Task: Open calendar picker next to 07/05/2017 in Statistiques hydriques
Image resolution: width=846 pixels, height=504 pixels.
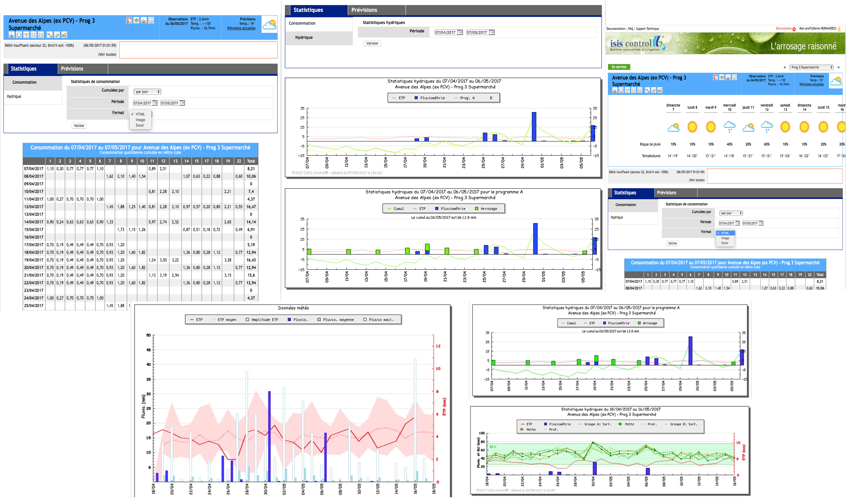Action: [492, 32]
